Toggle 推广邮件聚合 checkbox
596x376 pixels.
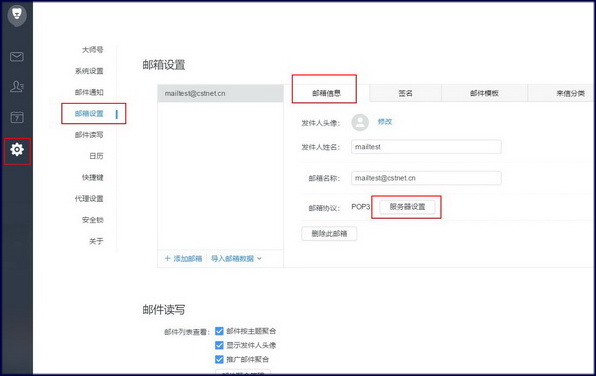click(219, 359)
